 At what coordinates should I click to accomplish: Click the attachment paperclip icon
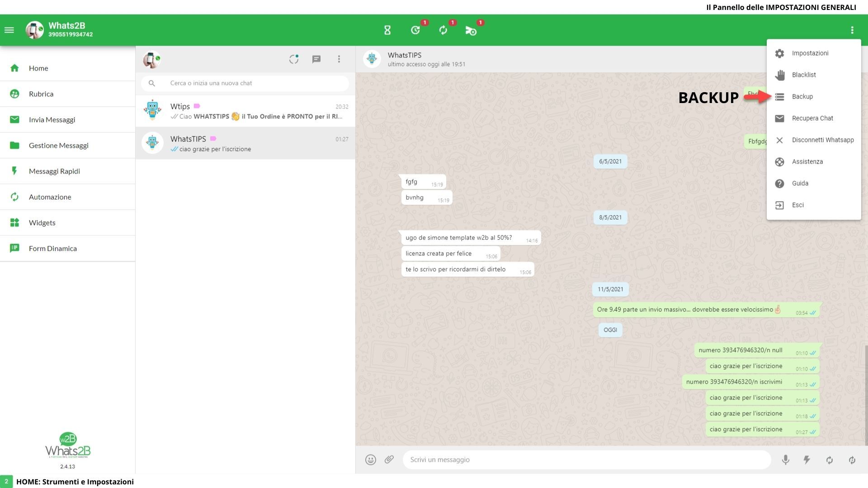point(389,460)
